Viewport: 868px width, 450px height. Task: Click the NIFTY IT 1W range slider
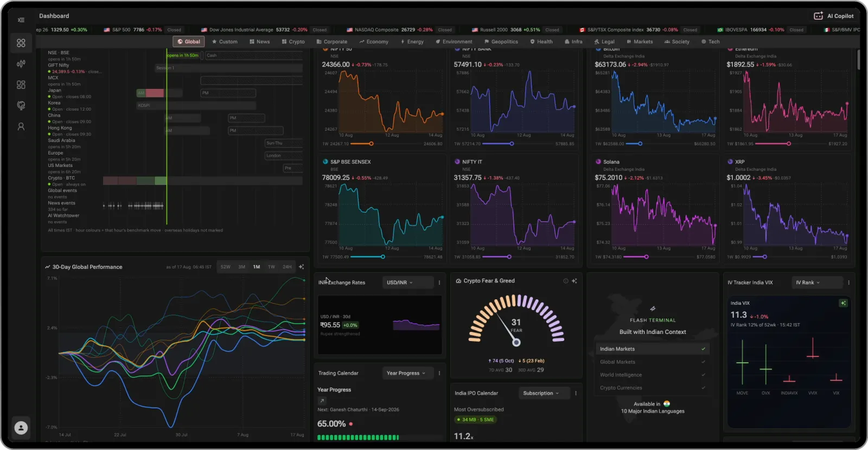[514, 257]
